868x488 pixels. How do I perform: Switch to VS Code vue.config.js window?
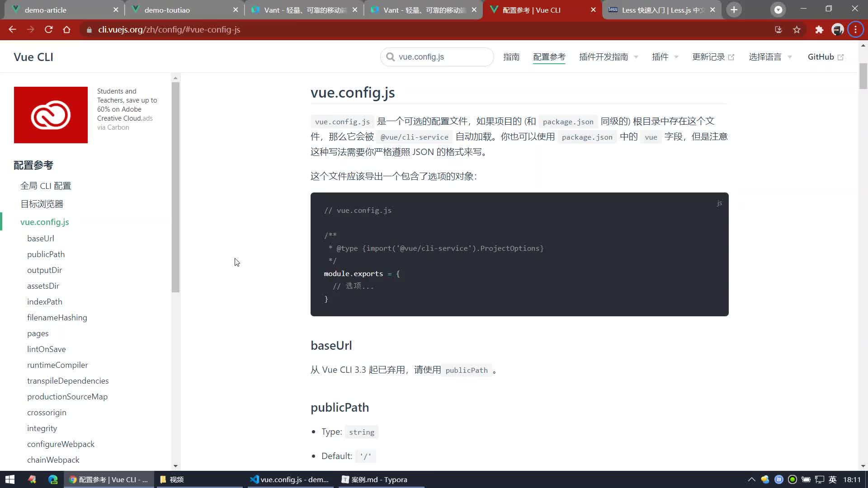click(290, 479)
